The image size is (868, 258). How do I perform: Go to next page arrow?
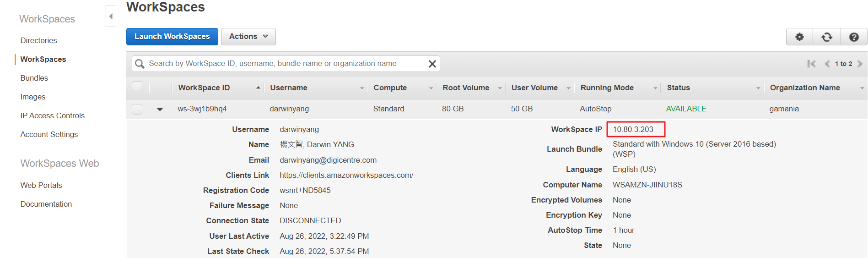pyautogui.click(x=860, y=64)
